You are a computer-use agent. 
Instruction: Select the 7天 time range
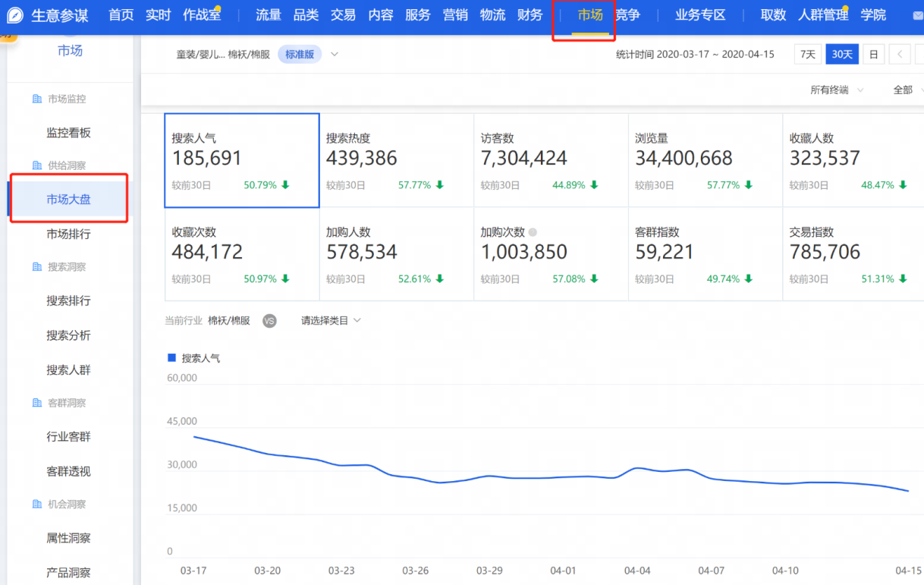808,55
